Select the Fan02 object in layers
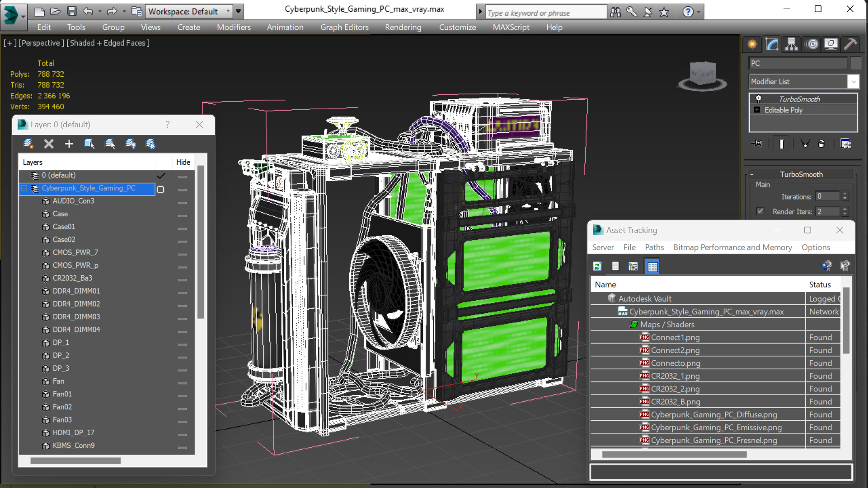 point(62,407)
